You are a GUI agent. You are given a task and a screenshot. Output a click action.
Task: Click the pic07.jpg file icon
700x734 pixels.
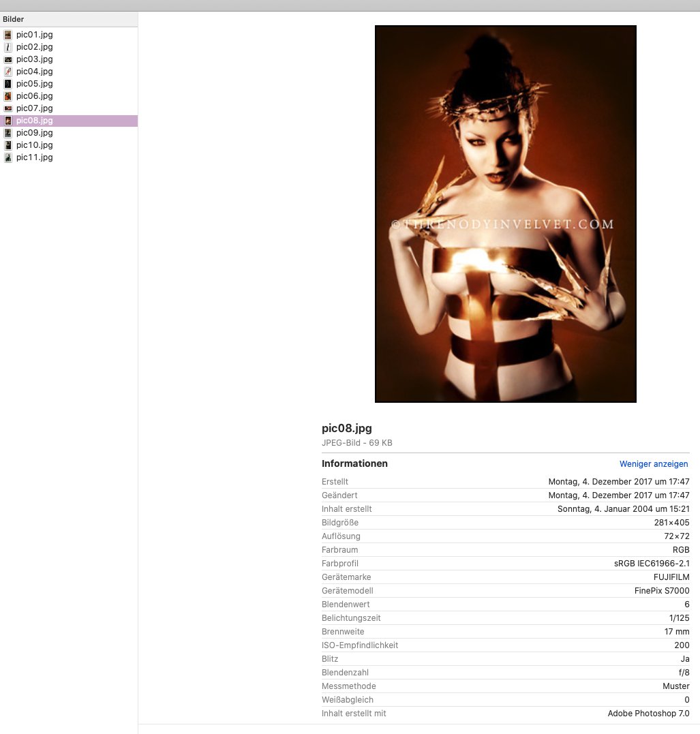[8, 108]
